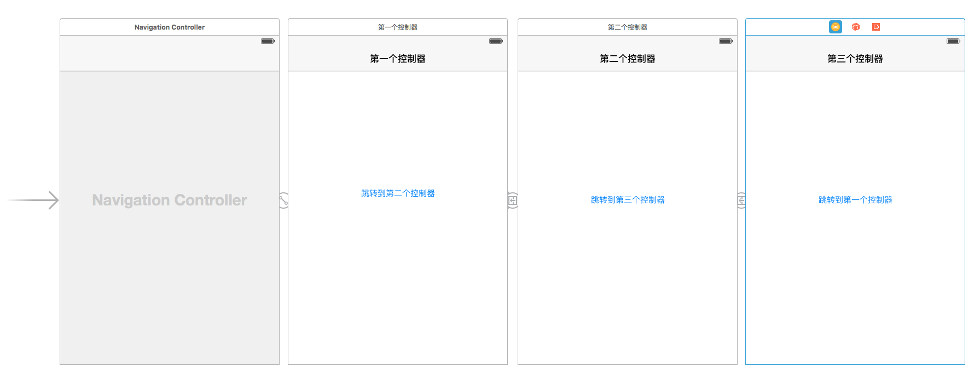Select the 跳转到第一个控制器 button
The height and width of the screenshot is (384, 980).
click(x=855, y=200)
